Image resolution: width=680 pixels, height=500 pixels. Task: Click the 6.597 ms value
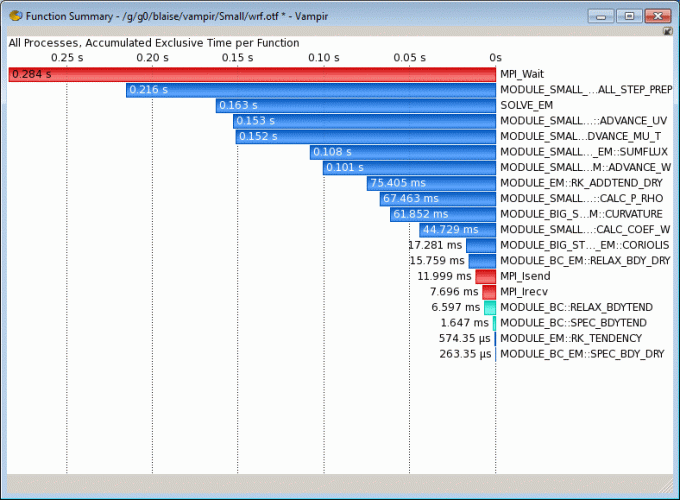point(456,308)
